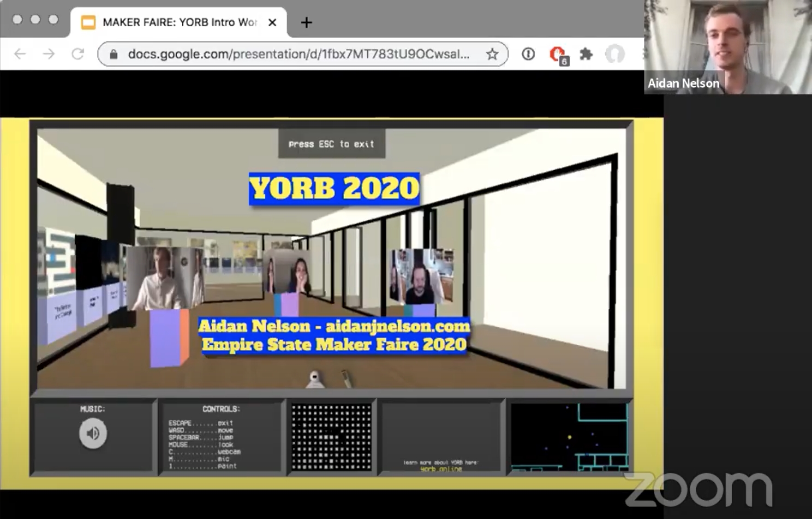Screen dimensions: 812x519
Task: Click the Aidan Nelson video thumbnail
Action: [x=728, y=47]
